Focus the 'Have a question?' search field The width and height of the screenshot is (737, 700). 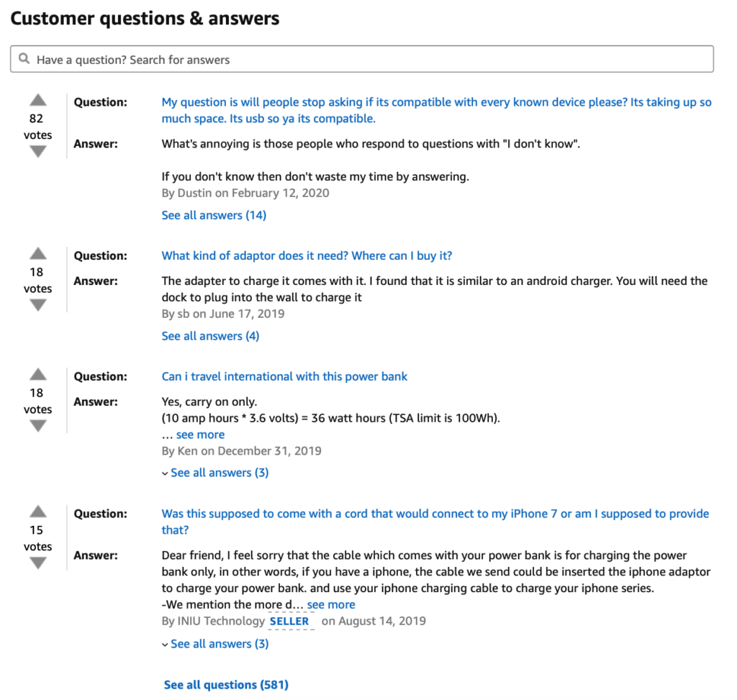367,60
